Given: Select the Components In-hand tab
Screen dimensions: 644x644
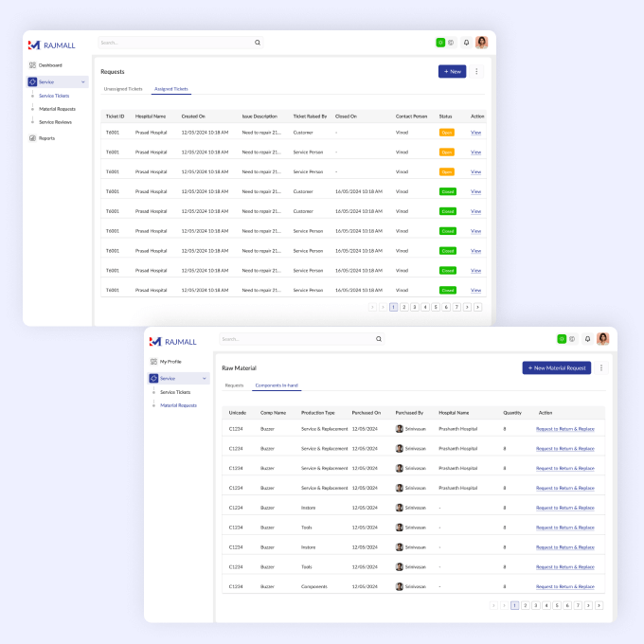Looking at the screenshot, I should [x=276, y=385].
